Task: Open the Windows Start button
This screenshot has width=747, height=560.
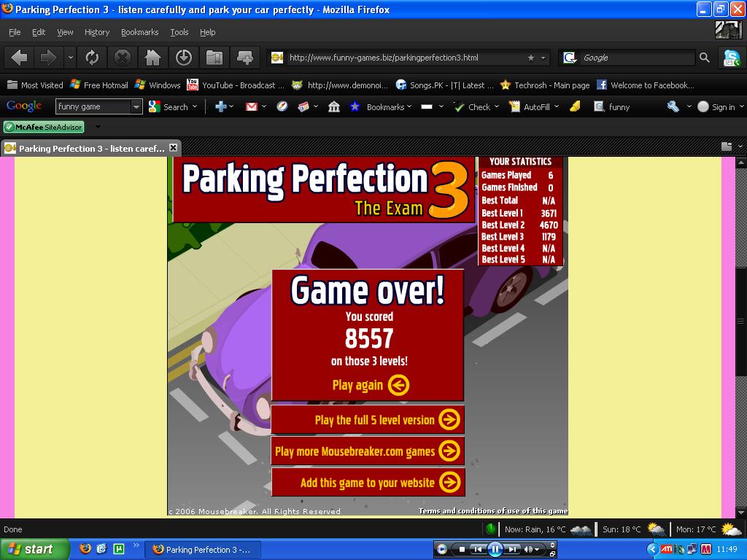Action: (x=34, y=549)
